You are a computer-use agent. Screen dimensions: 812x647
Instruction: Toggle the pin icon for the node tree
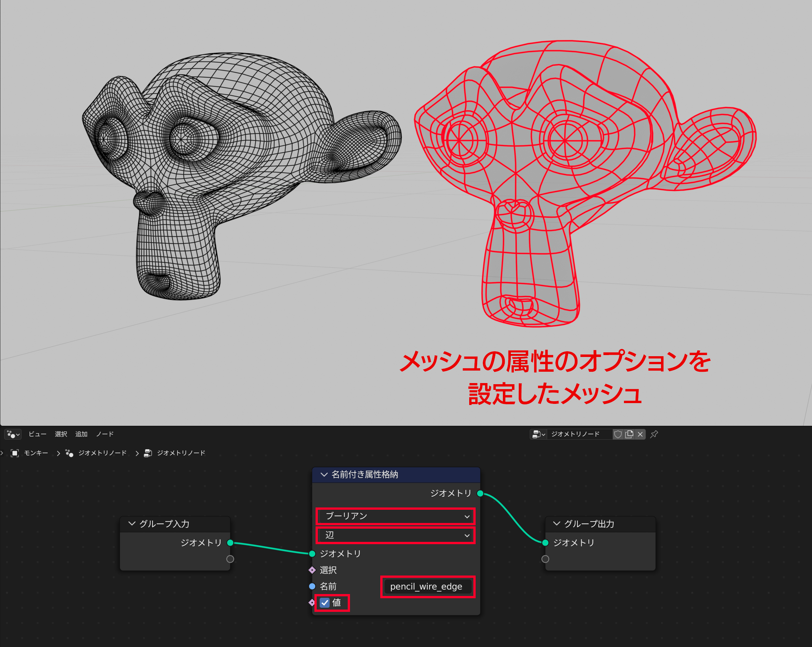click(x=654, y=434)
